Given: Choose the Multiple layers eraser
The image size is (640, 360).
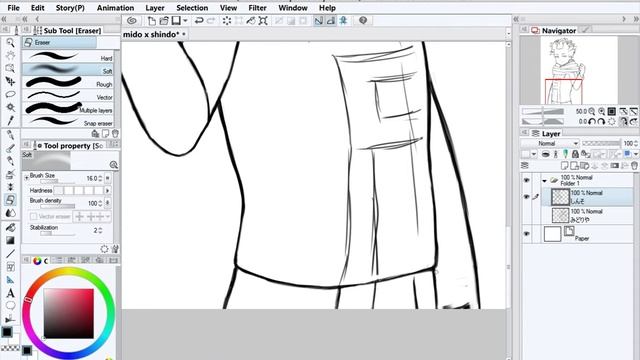Looking at the screenshot, I should pyautogui.click(x=68, y=109).
